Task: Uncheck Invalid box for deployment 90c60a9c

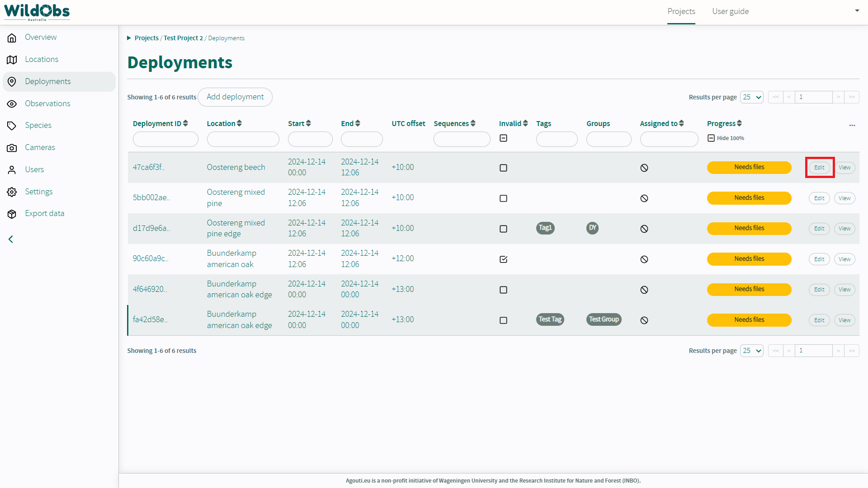Action: tap(503, 259)
